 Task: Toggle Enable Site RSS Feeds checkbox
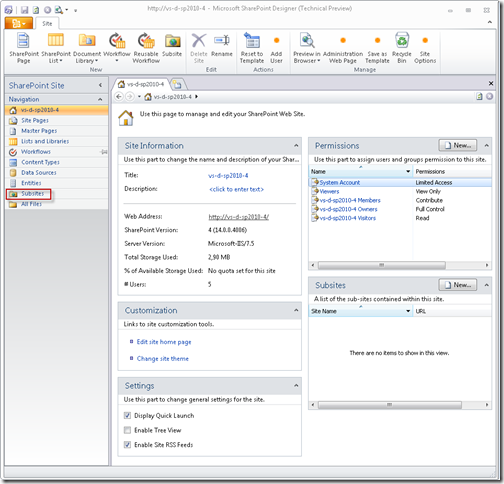pos(127,445)
